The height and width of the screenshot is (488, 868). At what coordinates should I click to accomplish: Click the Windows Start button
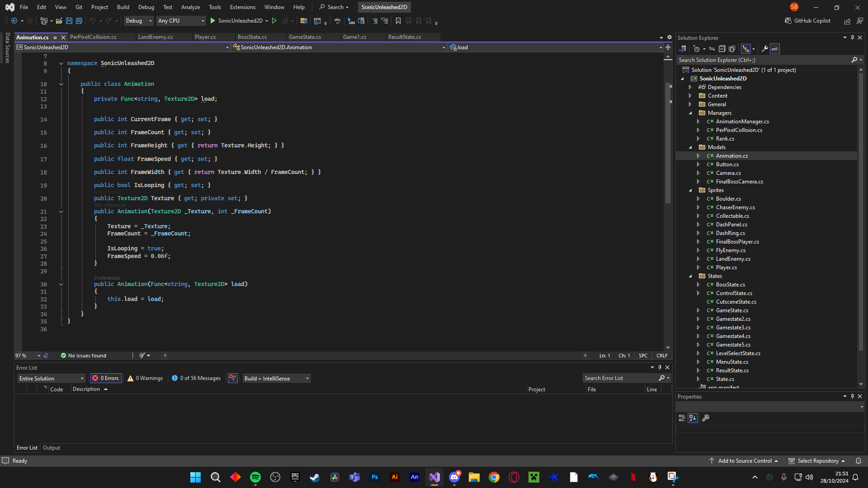point(196,477)
